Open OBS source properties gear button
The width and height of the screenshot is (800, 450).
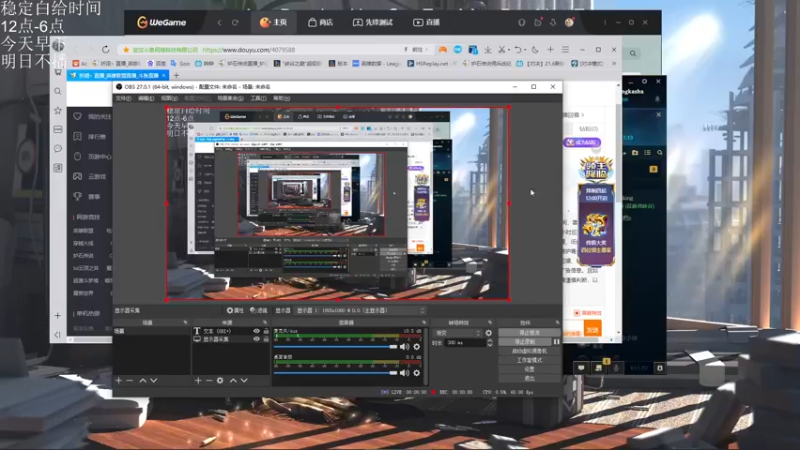[x=235, y=310]
